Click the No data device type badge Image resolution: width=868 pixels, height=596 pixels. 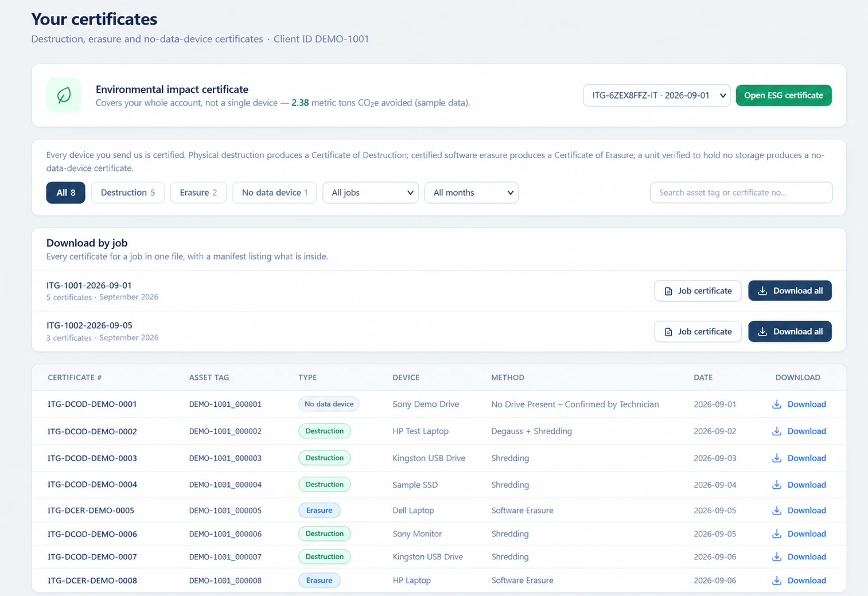click(x=329, y=404)
